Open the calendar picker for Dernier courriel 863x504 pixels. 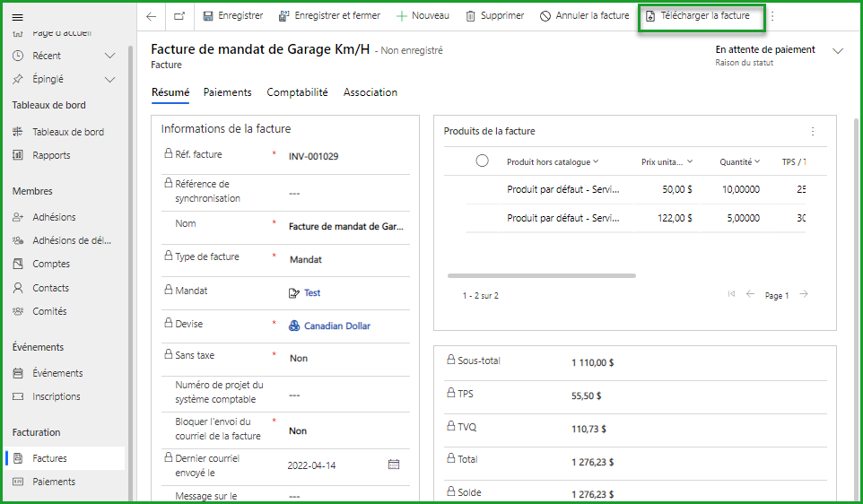coord(393,465)
